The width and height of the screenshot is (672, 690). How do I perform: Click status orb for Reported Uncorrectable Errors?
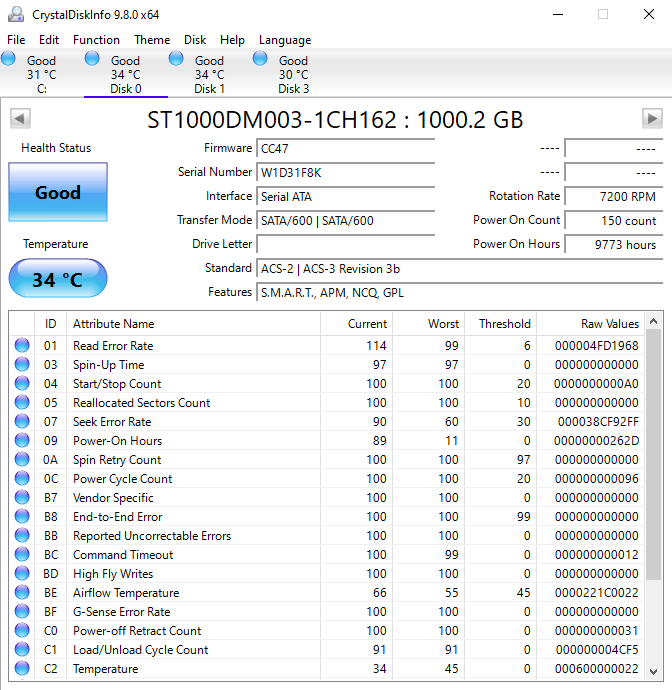22,535
